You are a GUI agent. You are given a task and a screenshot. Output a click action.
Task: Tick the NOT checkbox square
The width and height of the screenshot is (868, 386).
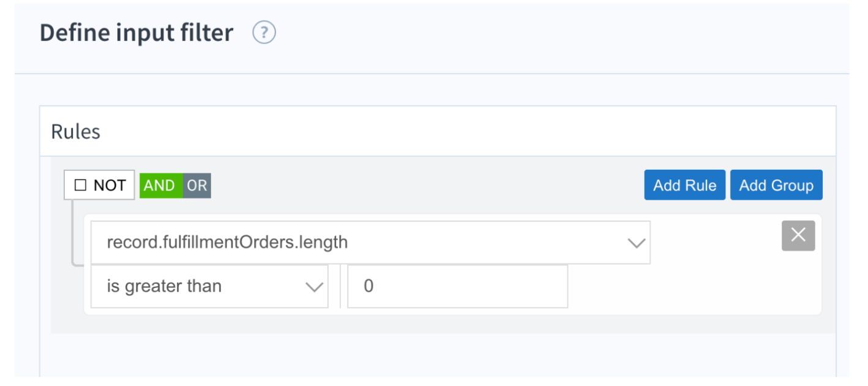pos(80,185)
